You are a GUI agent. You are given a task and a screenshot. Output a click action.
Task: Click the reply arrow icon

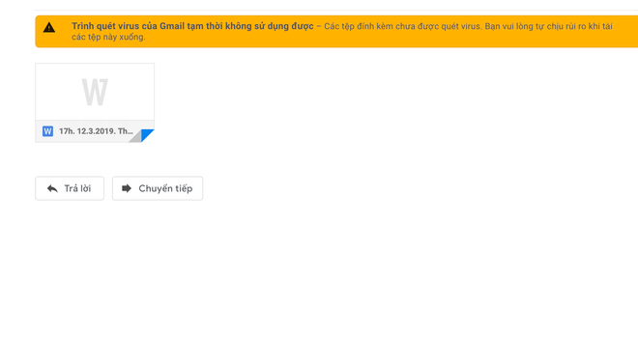tap(52, 188)
